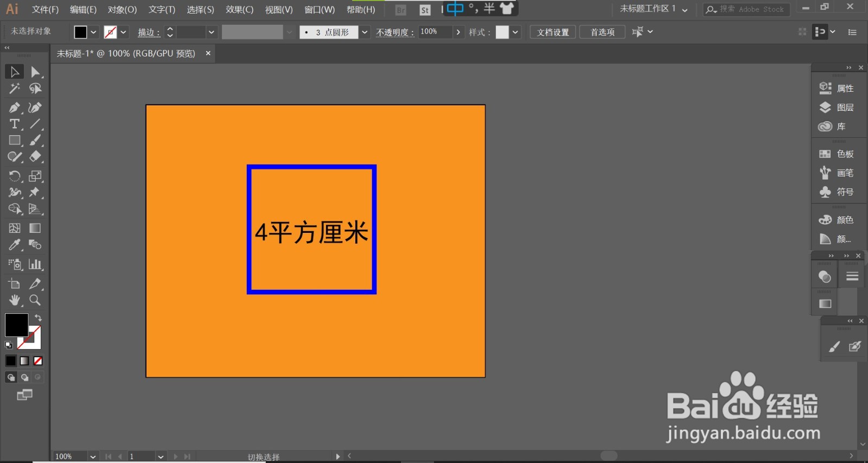Select the Selection tool arrow
Screen dimensions: 868x463
tap(15, 72)
